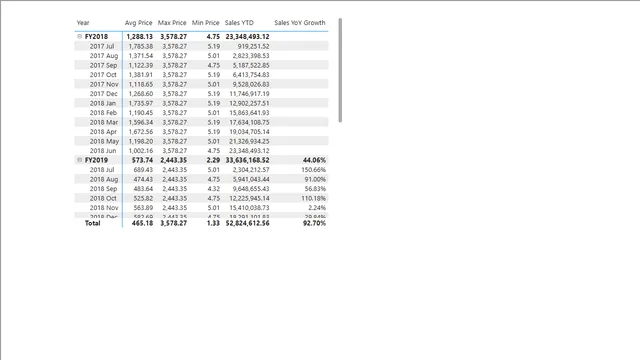
Task: Select the 2018 Aug row label
Action: 104,179
